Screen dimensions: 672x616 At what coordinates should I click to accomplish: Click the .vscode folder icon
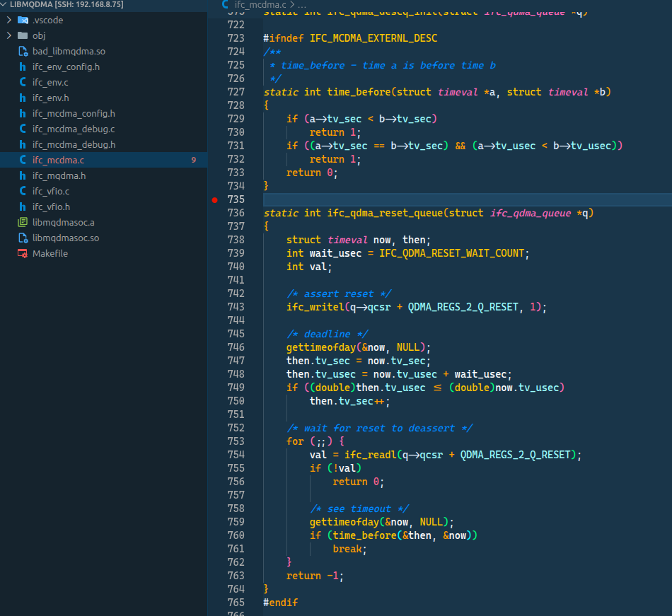tap(23, 21)
